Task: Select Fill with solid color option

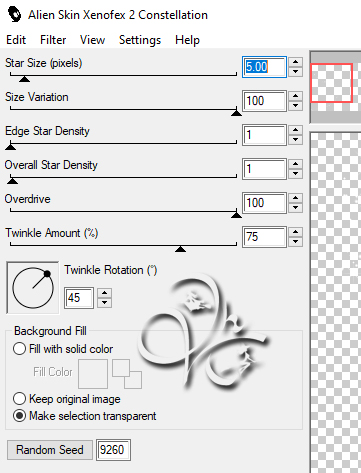Action: (x=19, y=349)
